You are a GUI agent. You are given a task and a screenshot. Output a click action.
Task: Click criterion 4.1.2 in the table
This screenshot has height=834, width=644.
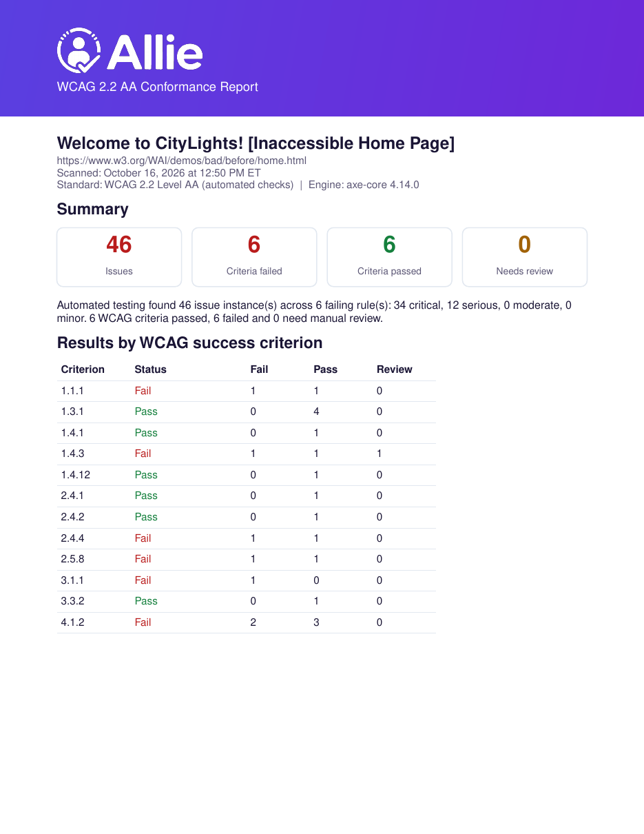coord(72,622)
